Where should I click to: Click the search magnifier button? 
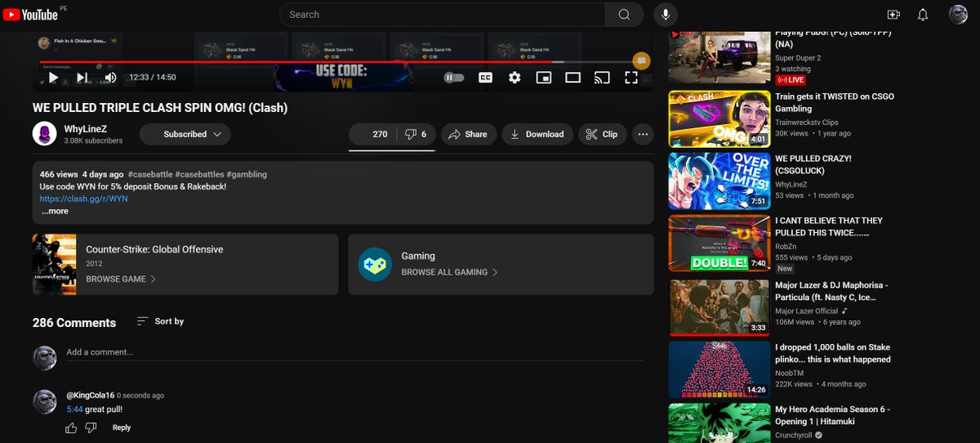[x=624, y=15]
